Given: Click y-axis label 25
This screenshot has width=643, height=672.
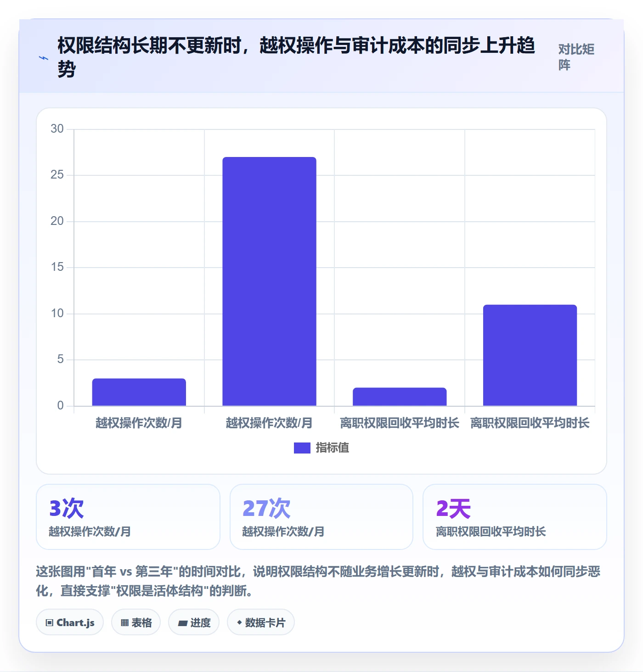Looking at the screenshot, I should pyautogui.click(x=57, y=175).
